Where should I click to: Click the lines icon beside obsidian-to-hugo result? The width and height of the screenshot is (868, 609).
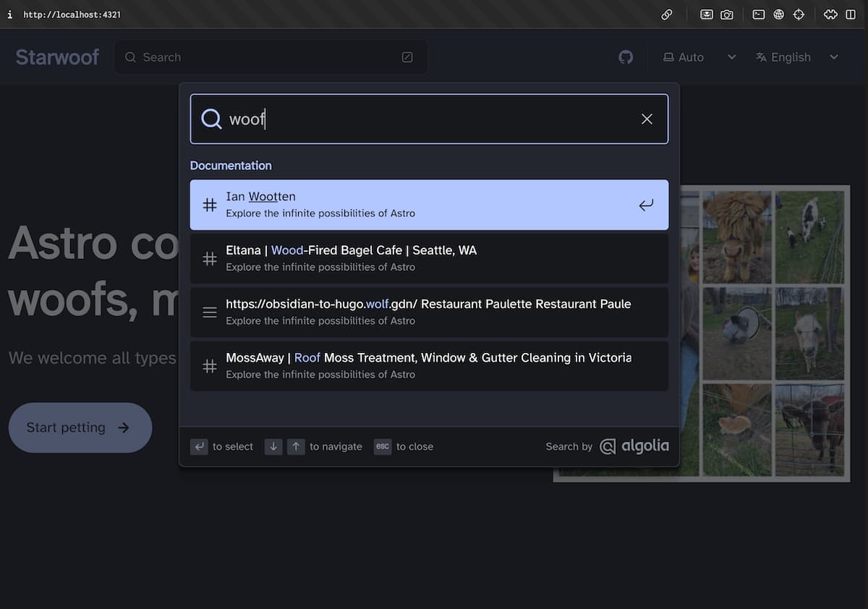coord(210,312)
